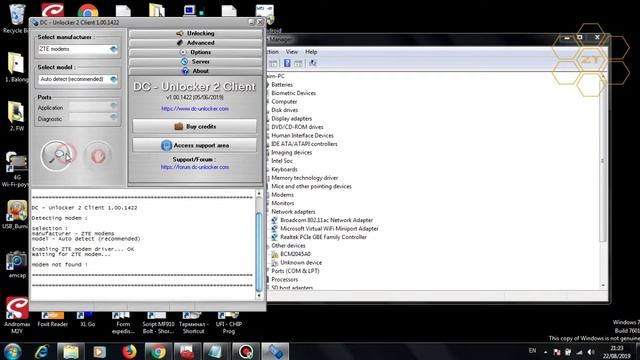Click the Scan for hardware changes toolbar icon
The image size is (640, 360).
pyautogui.click(x=313, y=63)
